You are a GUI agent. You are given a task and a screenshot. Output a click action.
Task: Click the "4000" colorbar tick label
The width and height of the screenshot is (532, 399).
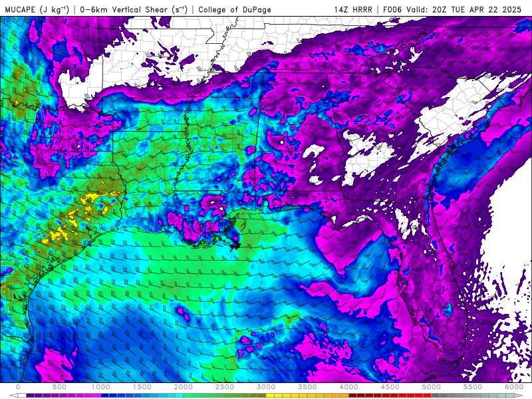pyautogui.click(x=349, y=387)
